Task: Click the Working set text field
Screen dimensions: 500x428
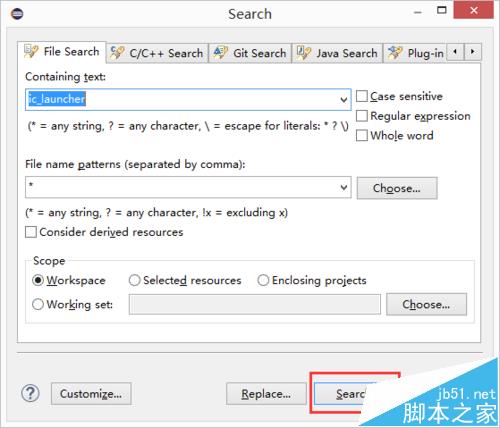Action: click(255, 304)
